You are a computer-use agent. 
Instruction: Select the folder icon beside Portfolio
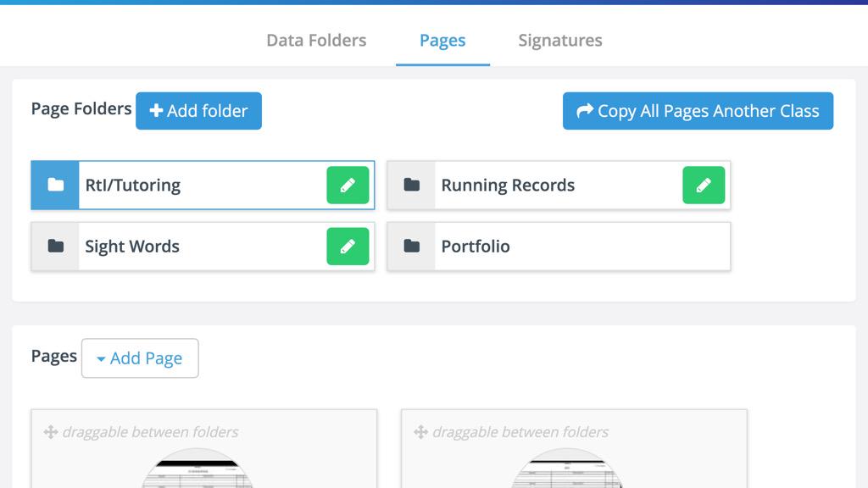(x=412, y=246)
